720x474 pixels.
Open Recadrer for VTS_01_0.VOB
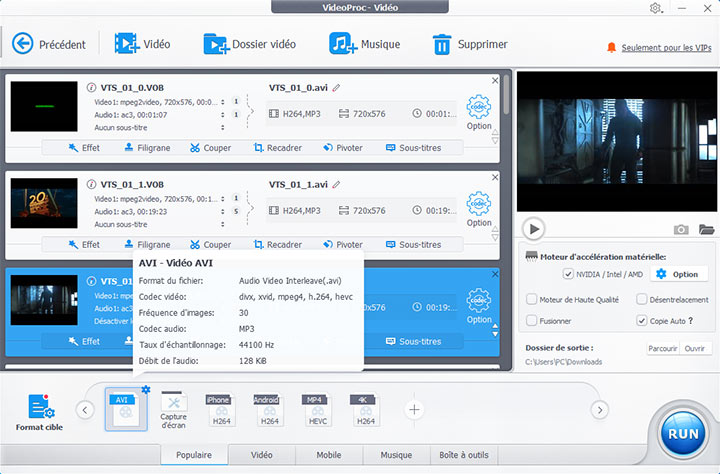point(278,147)
